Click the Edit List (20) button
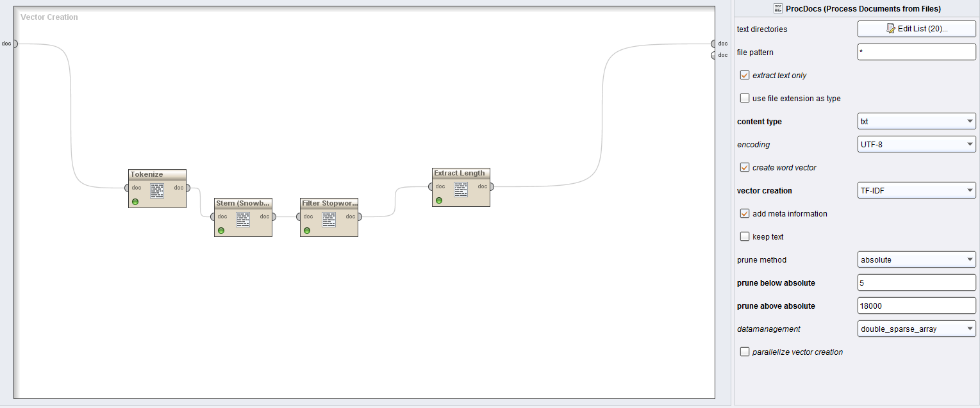Image resolution: width=980 pixels, height=408 pixels. [916, 29]
